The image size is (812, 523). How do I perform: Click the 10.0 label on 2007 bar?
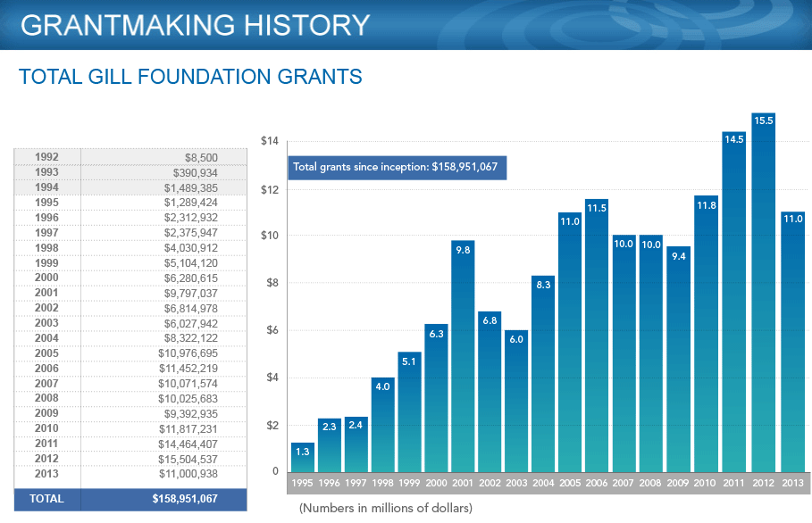click(624, 244)
